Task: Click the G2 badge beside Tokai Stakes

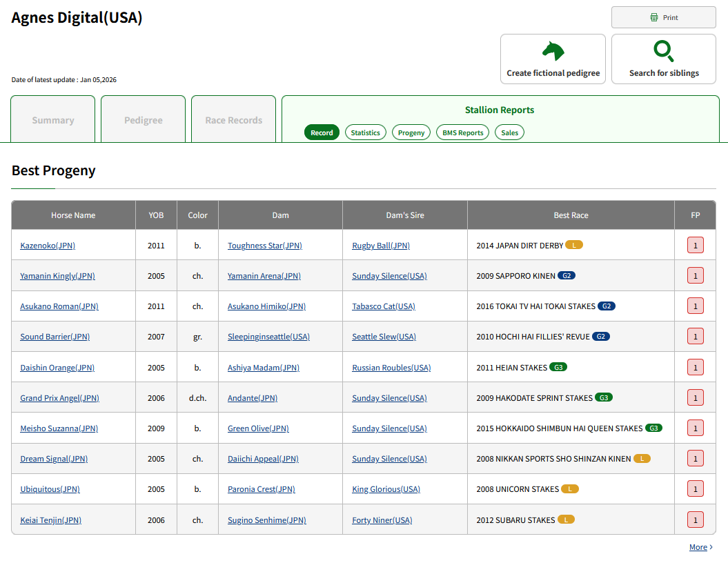Action: click(607, 306)
